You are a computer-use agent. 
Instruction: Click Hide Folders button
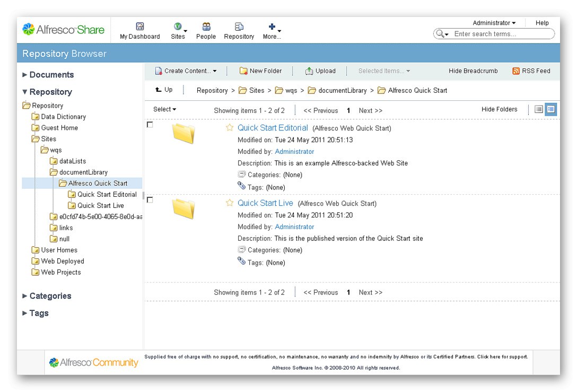(499, 109)
